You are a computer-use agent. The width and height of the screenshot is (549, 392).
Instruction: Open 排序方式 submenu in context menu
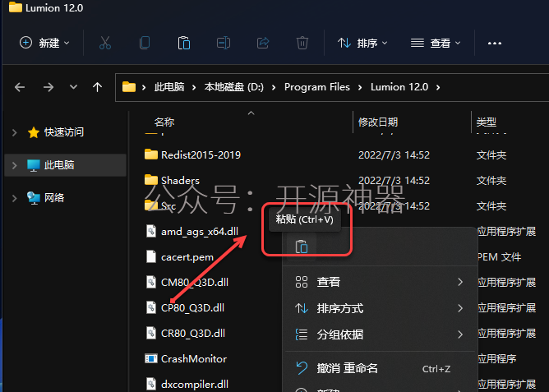(x=380, y=308)
